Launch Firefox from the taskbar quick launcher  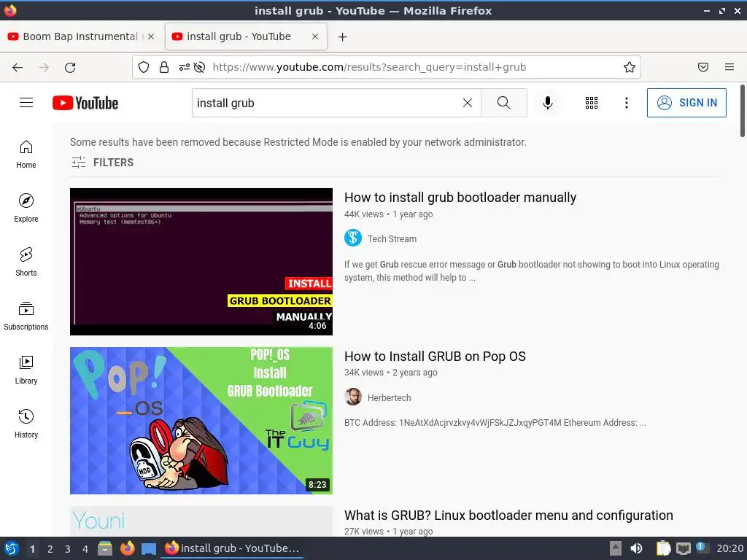coord(127,548)
